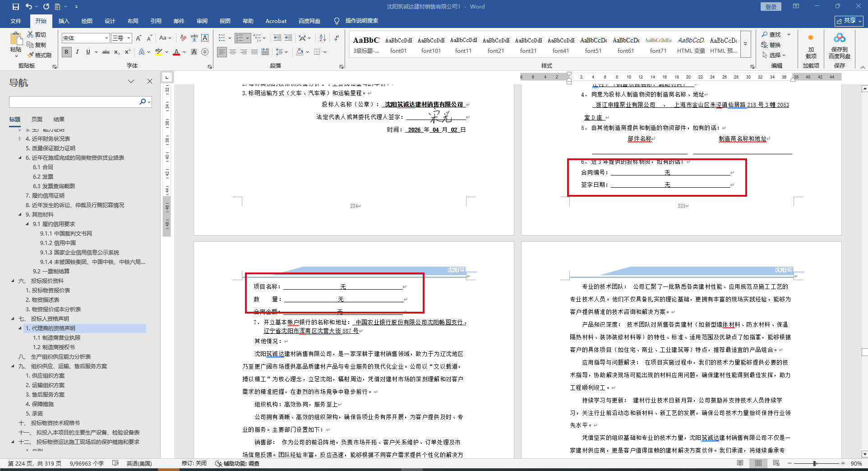
Task: Open the Find (查找) options arrow
Action: pos(789,34)
